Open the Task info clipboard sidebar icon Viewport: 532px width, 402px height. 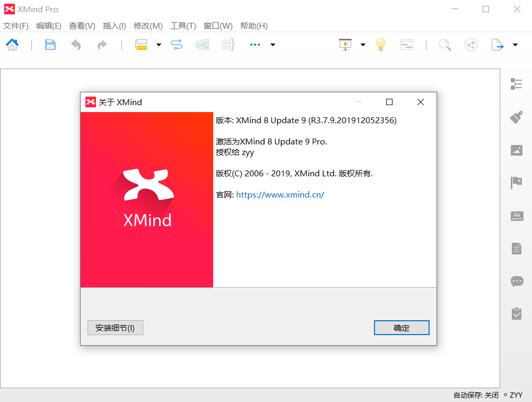tap(517, 314)
